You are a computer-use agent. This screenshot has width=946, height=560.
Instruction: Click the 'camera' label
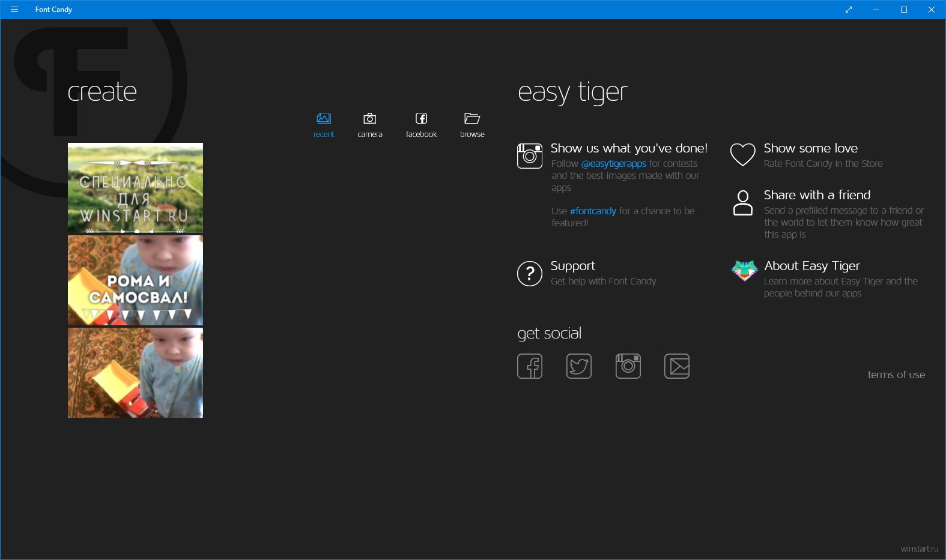370,134
